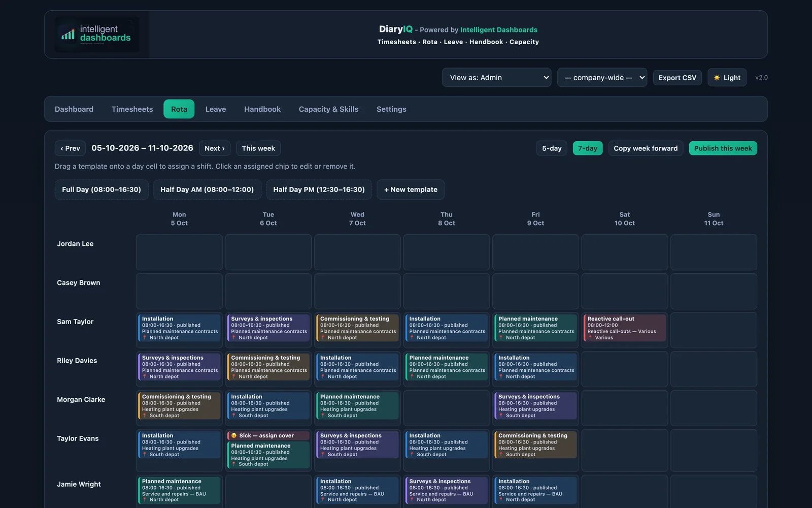The height and width of the screenshot is (508, 812).
Task: Create a New template
Action: [x=411, y=189]
